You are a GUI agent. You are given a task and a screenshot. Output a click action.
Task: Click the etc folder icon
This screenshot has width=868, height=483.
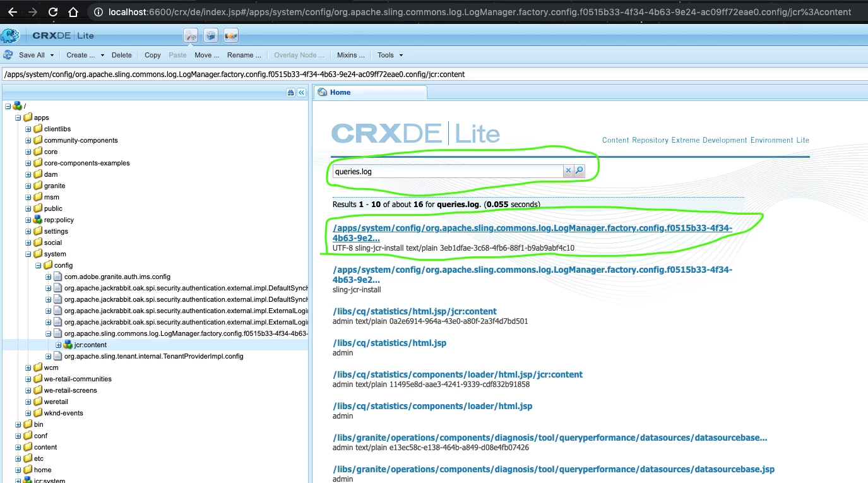point(28,458)
